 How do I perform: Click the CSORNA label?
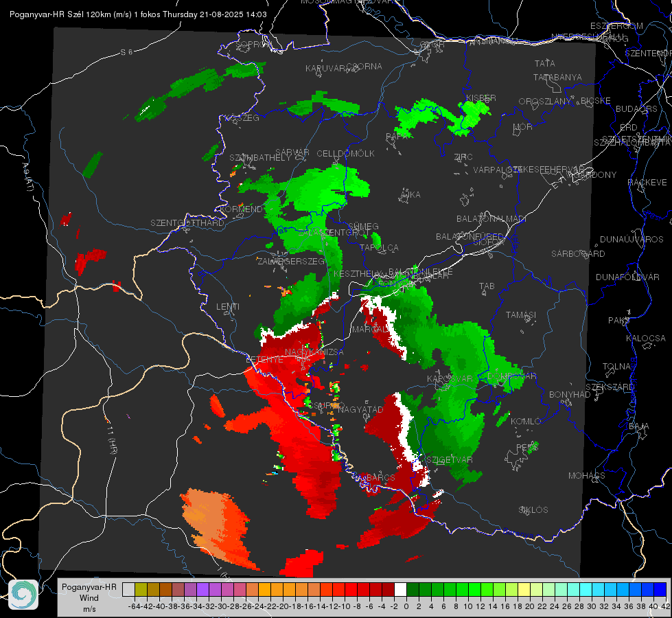coord(364,67)
